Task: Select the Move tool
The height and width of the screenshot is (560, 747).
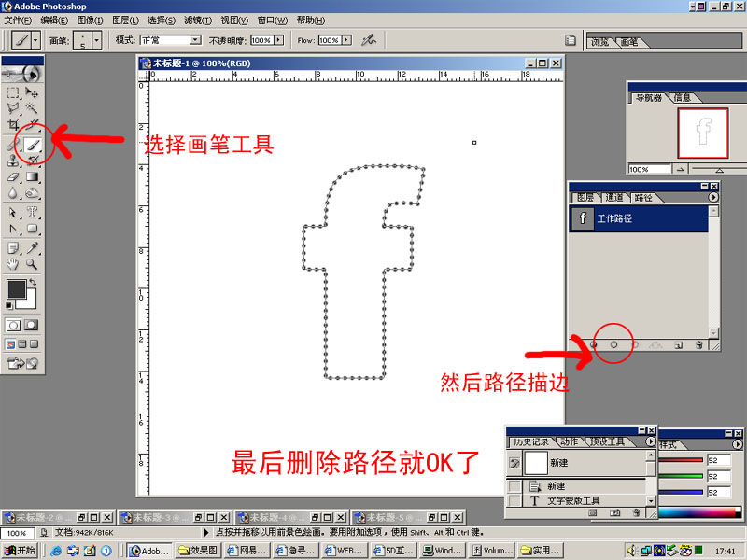Action: coord(32,92)
